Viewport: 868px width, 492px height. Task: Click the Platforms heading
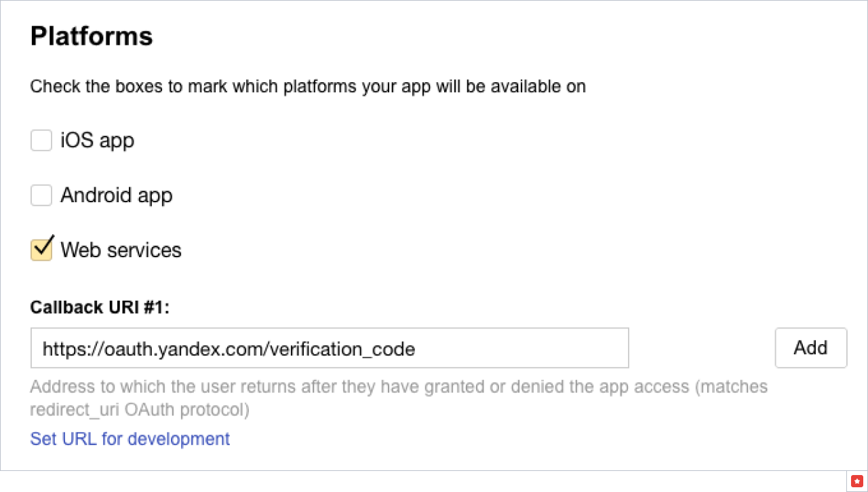(x=92, y=36)
